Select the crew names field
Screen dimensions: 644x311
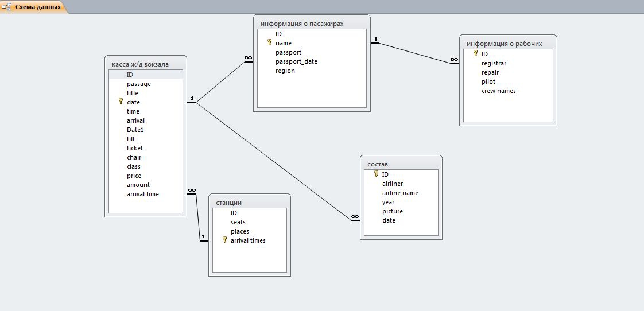point(498,91)
